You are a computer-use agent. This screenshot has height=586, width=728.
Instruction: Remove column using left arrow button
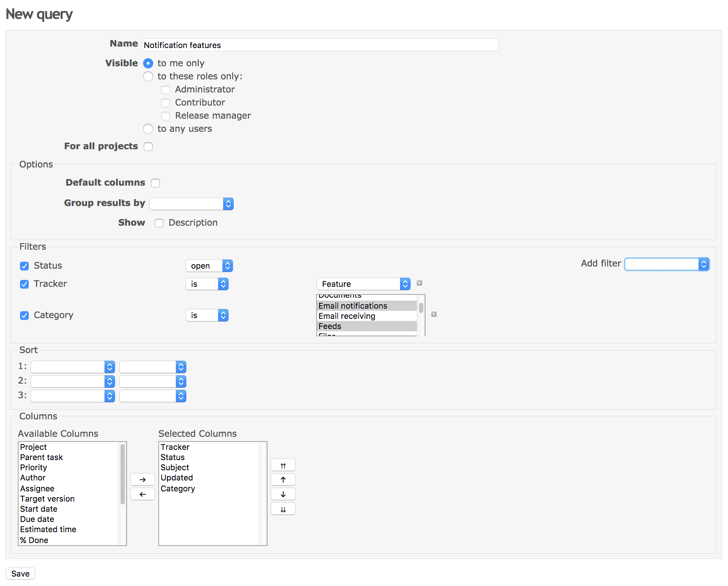coord(142,494)
